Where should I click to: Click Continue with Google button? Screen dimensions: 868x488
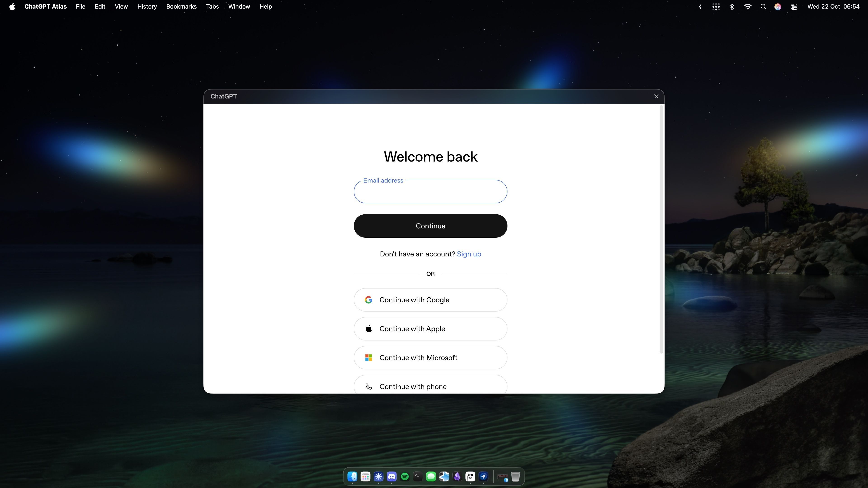(x=430, y=300)
